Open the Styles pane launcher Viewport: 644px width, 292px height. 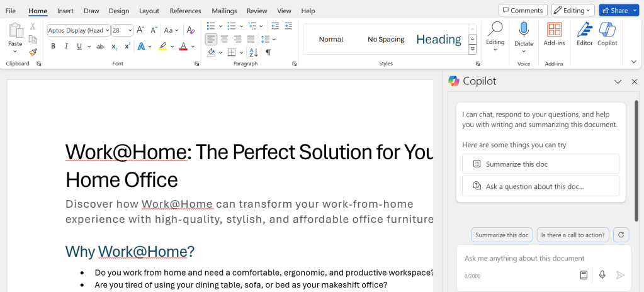click(478, 64)
